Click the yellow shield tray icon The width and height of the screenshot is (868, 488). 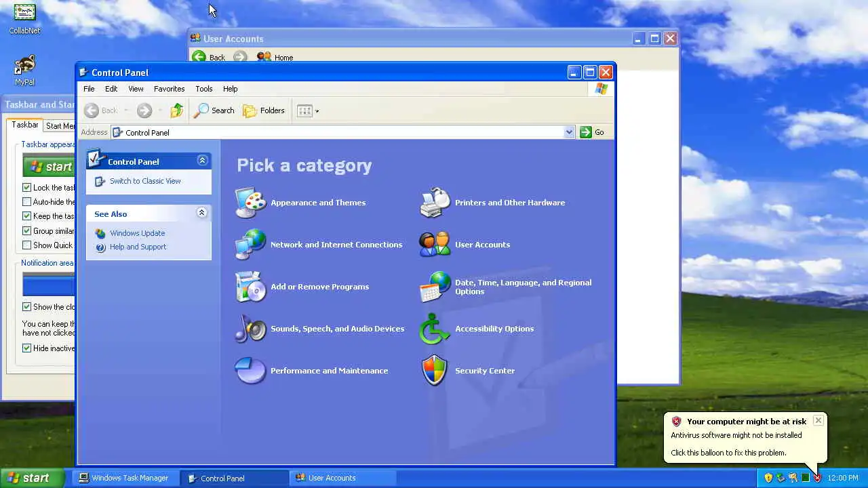click(x=768, y=478)
